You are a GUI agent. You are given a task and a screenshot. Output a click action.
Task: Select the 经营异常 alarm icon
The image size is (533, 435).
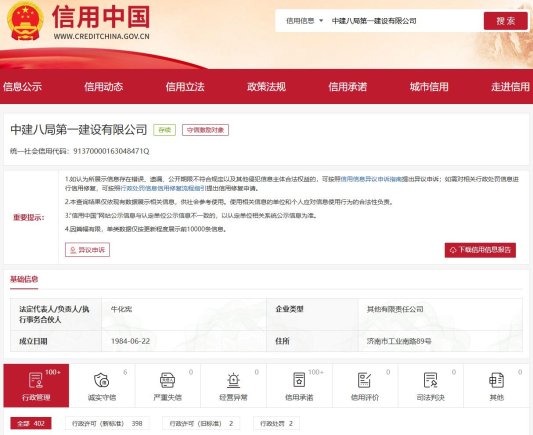(x=233, y=380)
